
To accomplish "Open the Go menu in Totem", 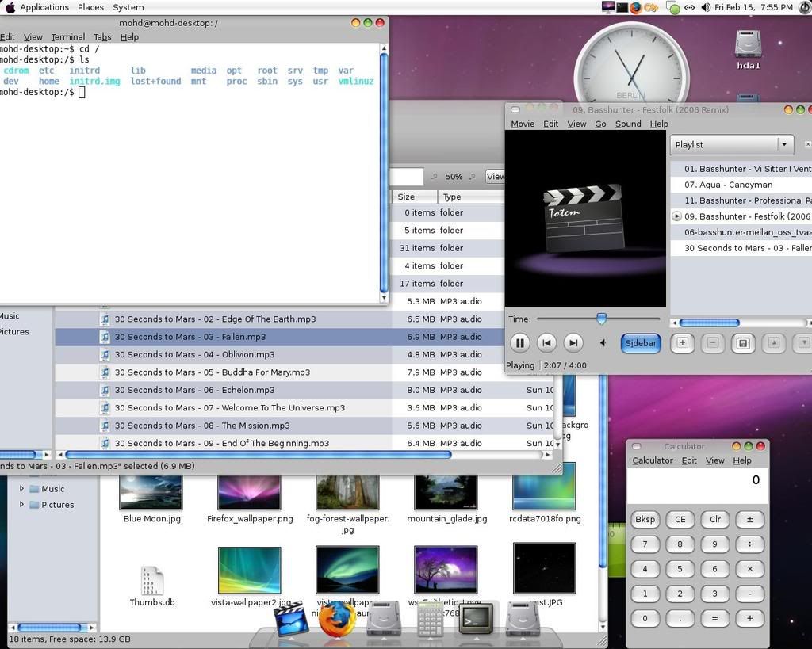I will [x=600, y=124].
